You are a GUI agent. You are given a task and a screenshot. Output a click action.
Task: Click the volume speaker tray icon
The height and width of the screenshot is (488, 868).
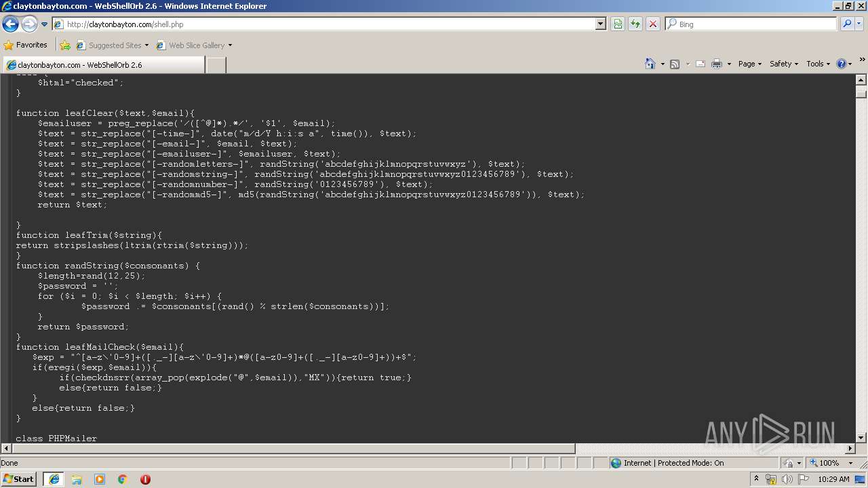787,479
